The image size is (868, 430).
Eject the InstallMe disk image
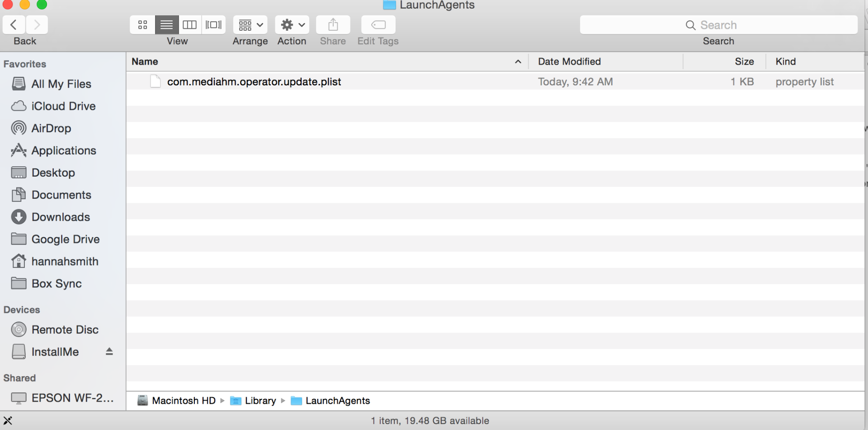click(x=109, y=351)
